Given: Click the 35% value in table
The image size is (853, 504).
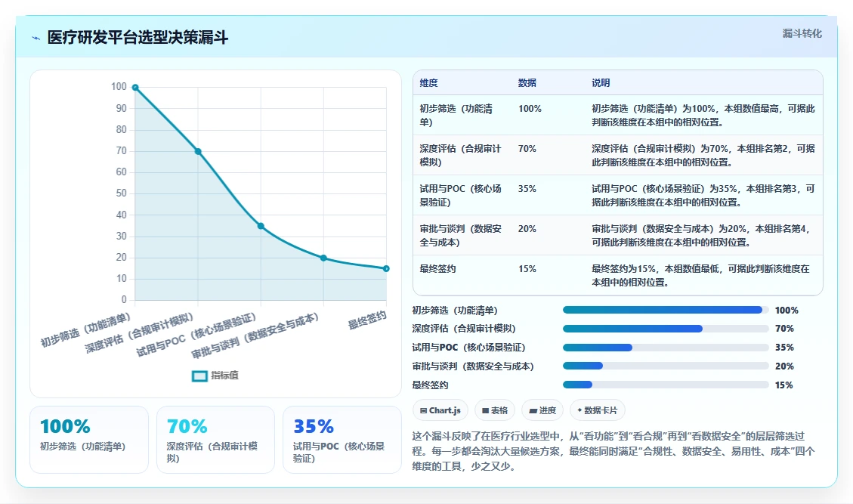Looking at the screenshot, I should 527,189.
